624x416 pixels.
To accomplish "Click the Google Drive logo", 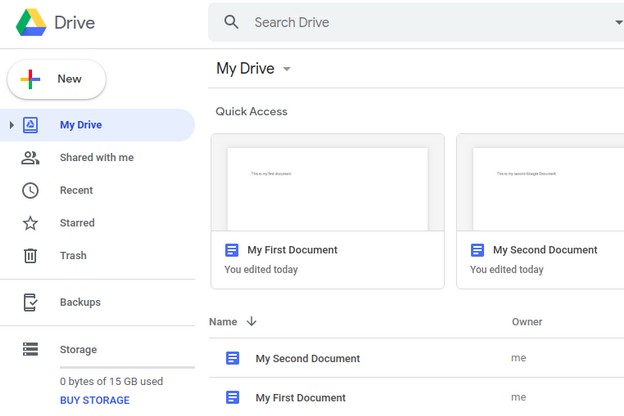I will point(31,22).
